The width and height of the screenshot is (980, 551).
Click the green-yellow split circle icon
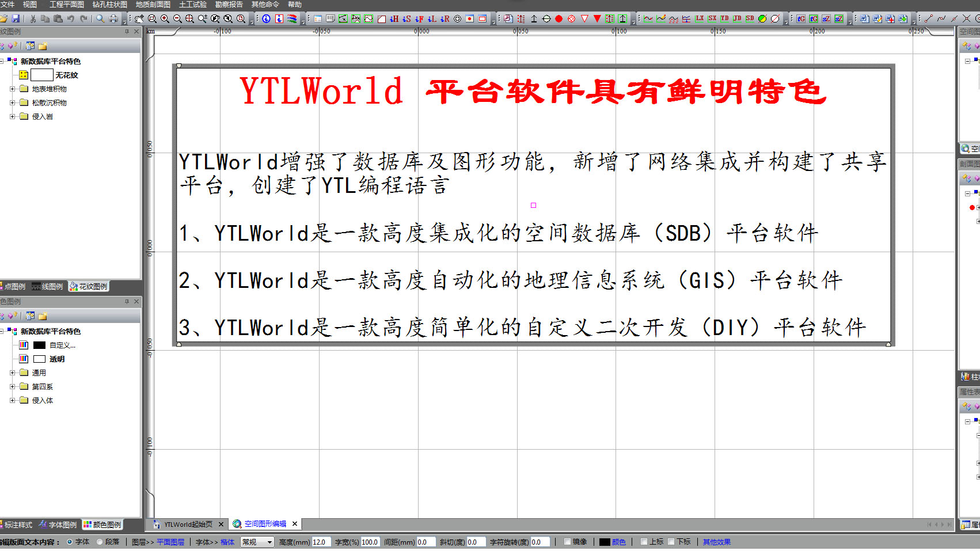click(x=762, y=19)
